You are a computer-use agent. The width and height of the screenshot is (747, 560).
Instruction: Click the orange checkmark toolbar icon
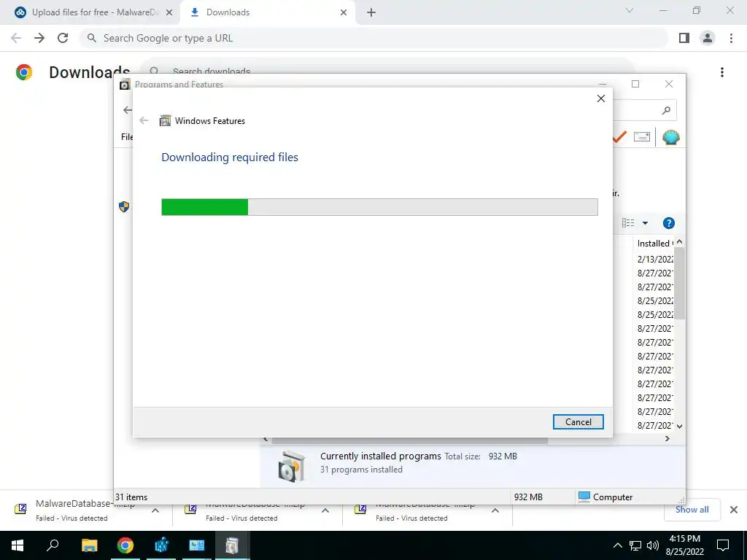(619, 137)
